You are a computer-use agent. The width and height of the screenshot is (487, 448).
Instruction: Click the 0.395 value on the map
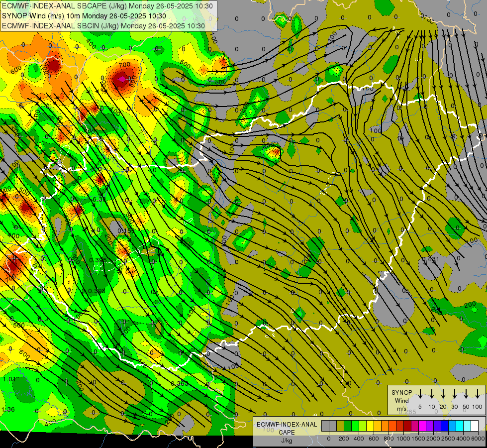(98, 260)
